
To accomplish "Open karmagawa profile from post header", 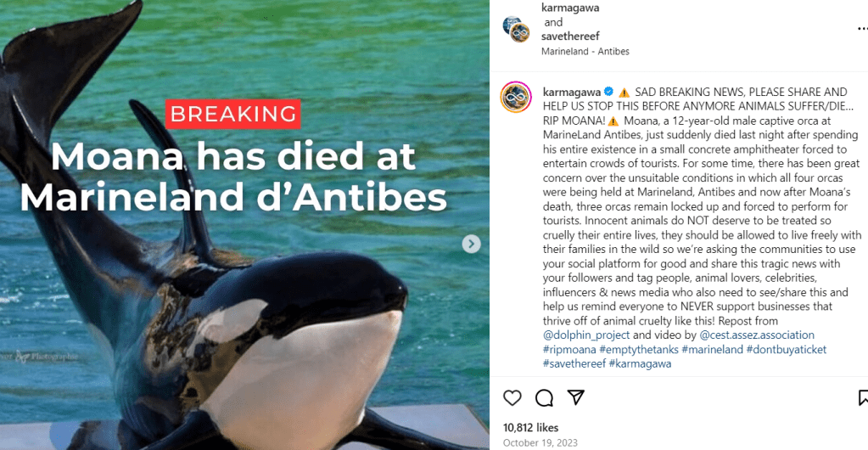I will [x=570, y=8].
